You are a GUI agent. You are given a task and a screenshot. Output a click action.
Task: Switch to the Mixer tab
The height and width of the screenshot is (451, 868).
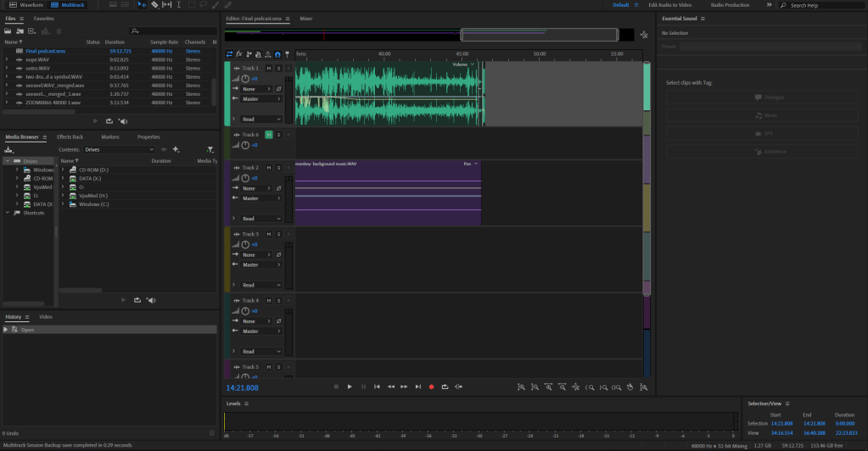(305, 18)
